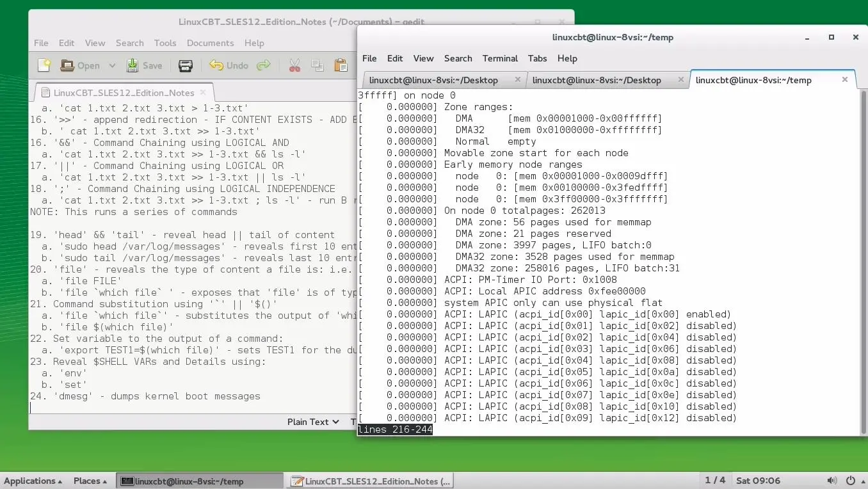Screen dimensions: 868x489
Task: Click the 1 / 4 workspace switcher
Action: 715,480
